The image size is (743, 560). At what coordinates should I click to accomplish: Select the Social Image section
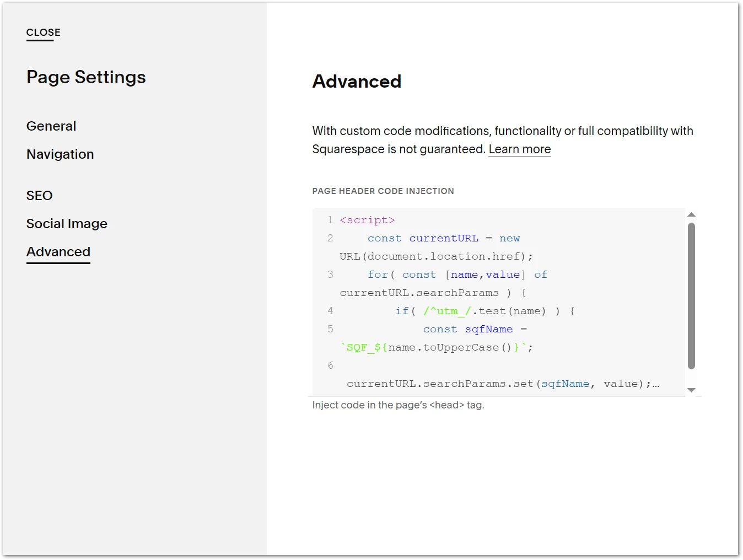[x=67, y=224]
